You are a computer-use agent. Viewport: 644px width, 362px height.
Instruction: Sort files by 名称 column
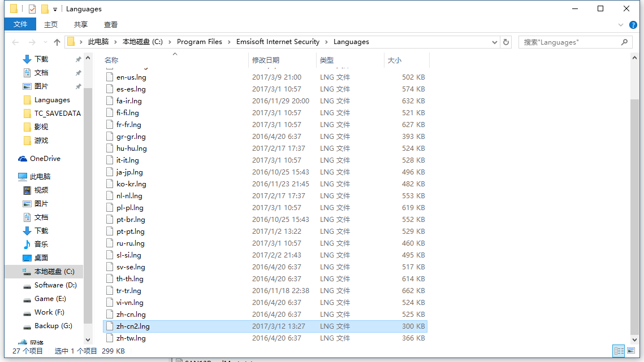[111, 60]
